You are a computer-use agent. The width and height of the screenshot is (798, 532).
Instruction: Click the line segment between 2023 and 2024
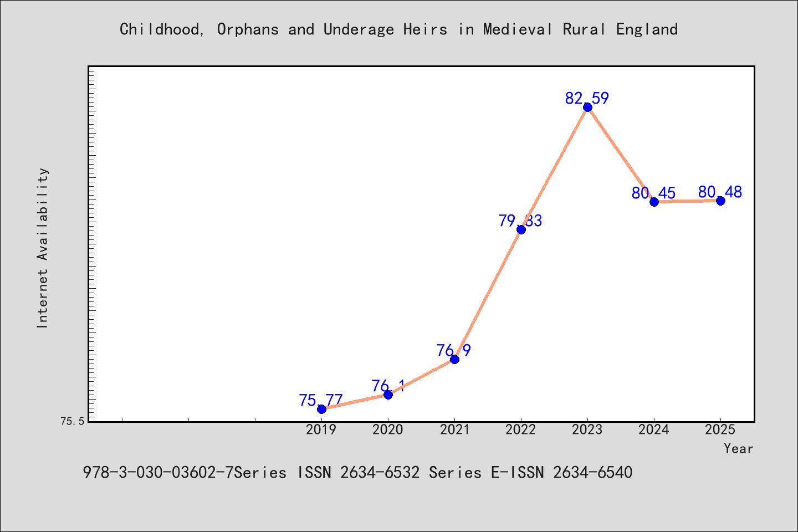pos(621,155)
